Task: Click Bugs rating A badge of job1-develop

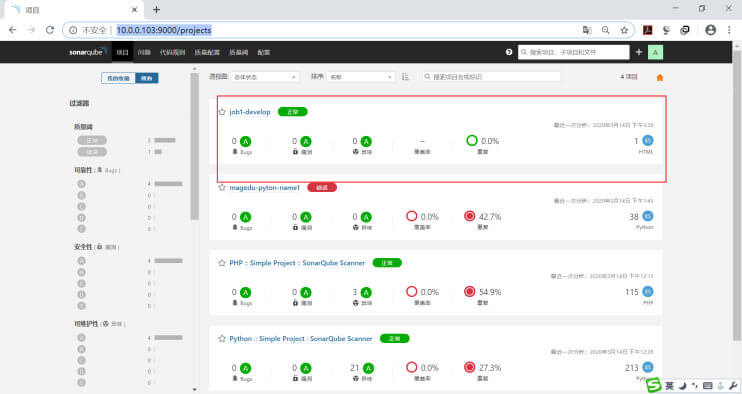Action: coord(246,141)
